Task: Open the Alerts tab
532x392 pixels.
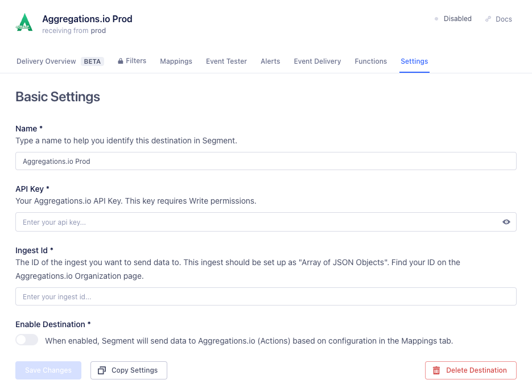Action: [x=270, y=61]
